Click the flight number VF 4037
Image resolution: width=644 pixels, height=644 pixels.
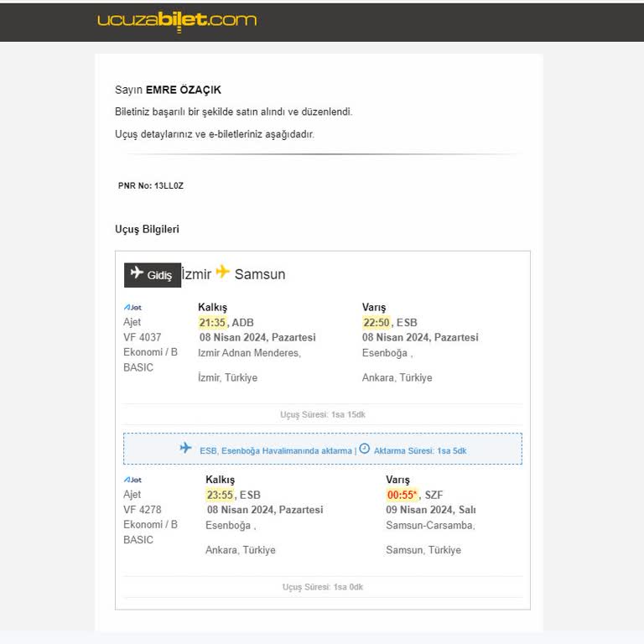click(143, 338)
